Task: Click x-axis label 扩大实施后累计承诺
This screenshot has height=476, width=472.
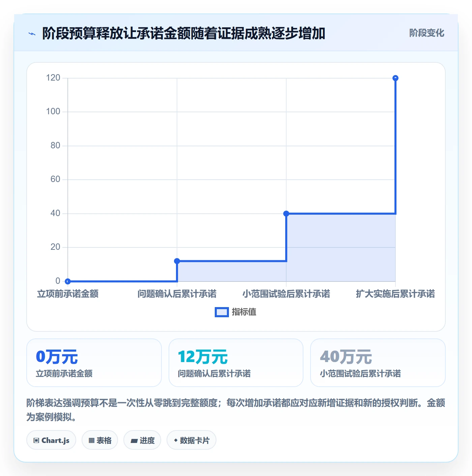Action: [x=395, y=294]
